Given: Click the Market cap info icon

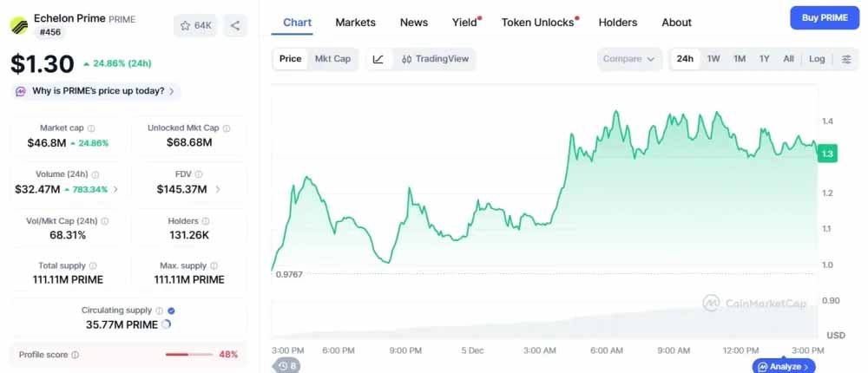Looking at the screenshot, I should 91,128.
